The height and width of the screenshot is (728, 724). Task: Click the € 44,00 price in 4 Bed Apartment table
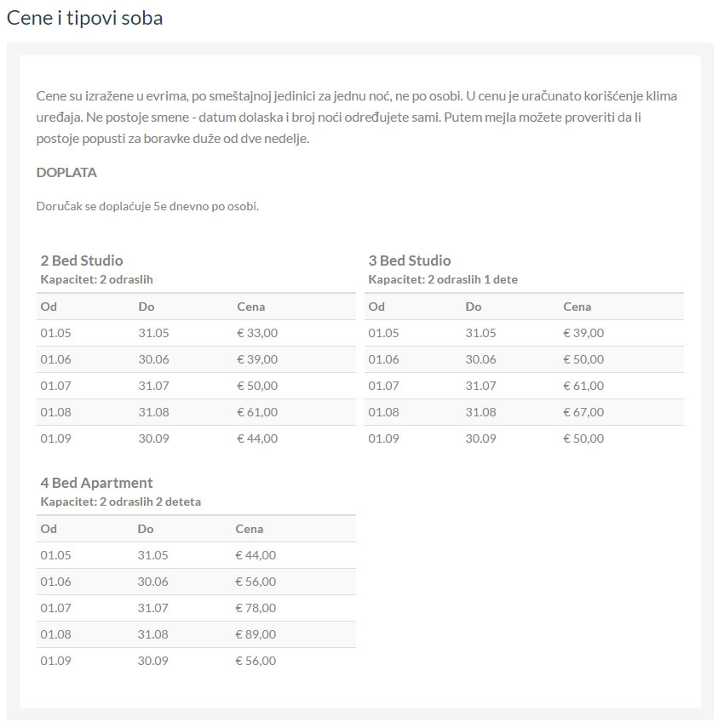256,555
